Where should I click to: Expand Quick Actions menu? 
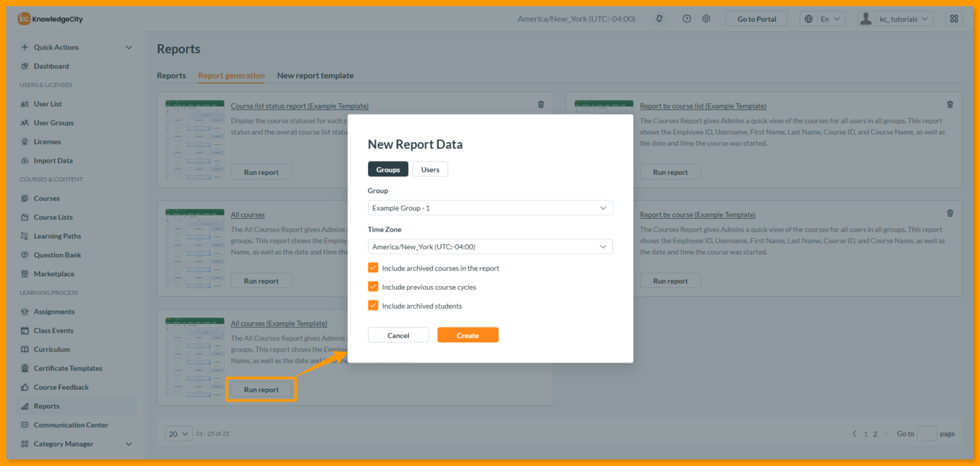[x=76, y=47]
